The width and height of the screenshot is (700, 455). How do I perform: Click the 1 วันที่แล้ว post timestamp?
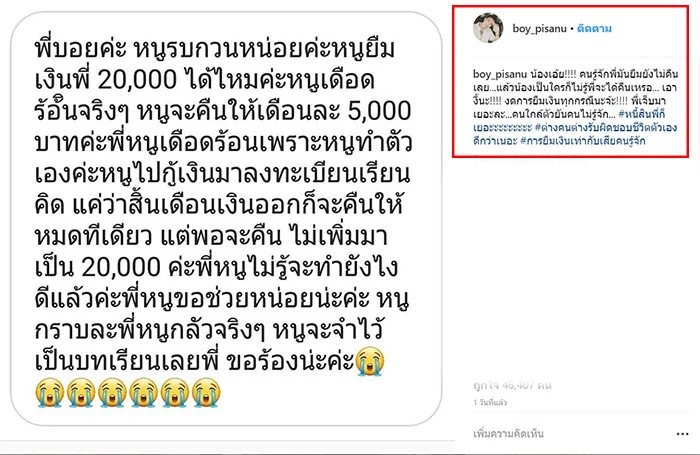coord(490,403)
